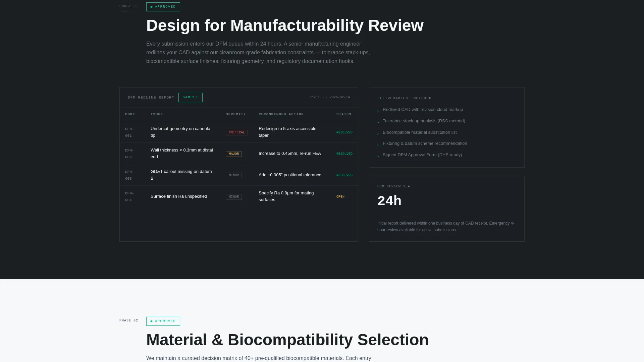The image size is (644, 362).
Task: Click the SEVERITY column header
Action: [x=236, y=114]
